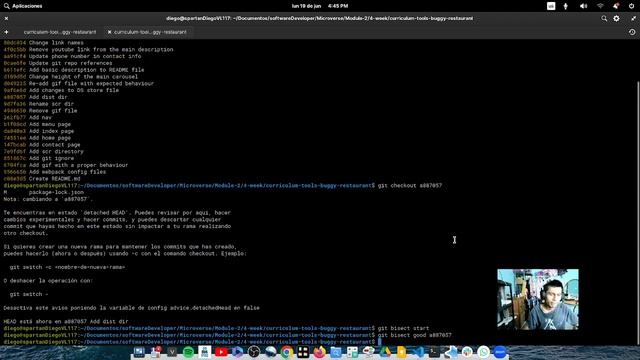This screenshot has width=640, height=360.
Task: Launch Visual Studio Code from the dock
Action: pyautogui.click(x=418, y=352)
